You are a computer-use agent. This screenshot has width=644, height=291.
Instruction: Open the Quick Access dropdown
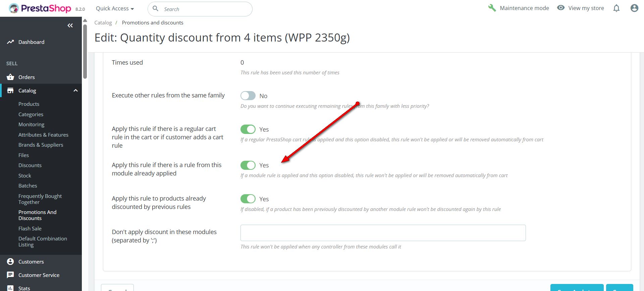click(x=115, y=8)
